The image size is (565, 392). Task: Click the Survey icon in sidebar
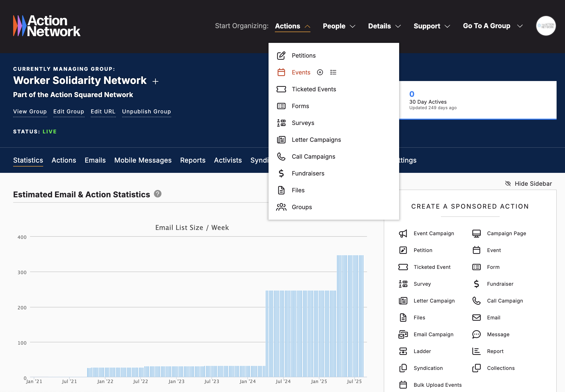point(403,284)
